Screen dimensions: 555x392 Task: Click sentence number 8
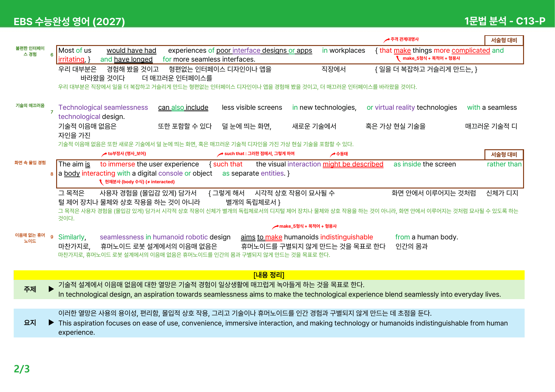pyautogui.click(x=52, y=174)
